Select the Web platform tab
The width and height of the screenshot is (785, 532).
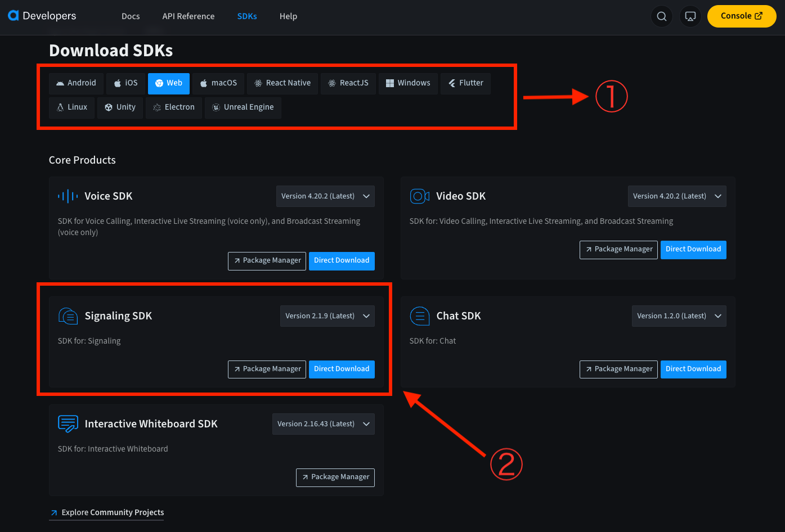pyautogui.click(x=169, y=83)
